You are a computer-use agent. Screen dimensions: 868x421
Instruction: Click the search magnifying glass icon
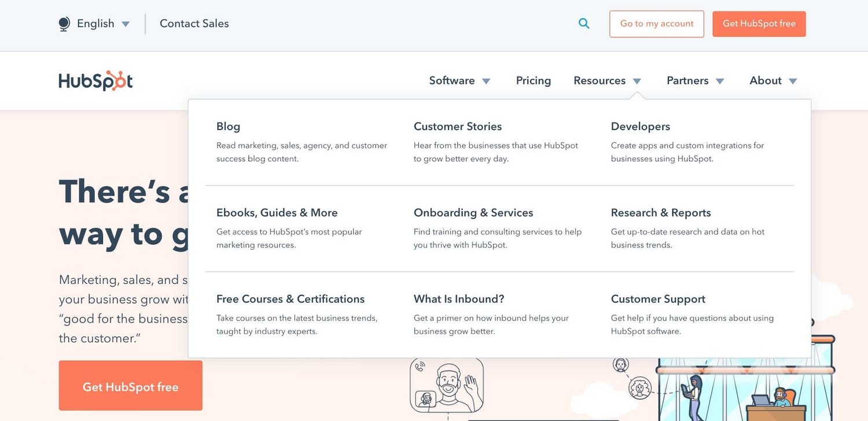click(x=584, y=24)
